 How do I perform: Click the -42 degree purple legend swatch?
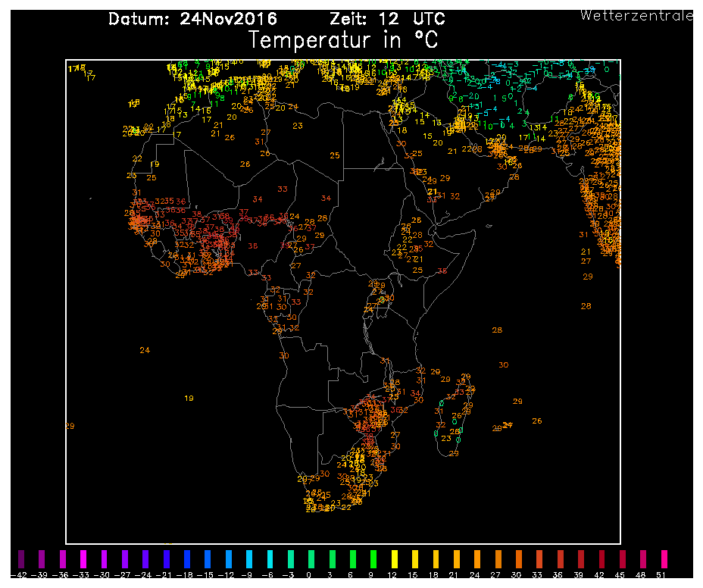(21, 559)
